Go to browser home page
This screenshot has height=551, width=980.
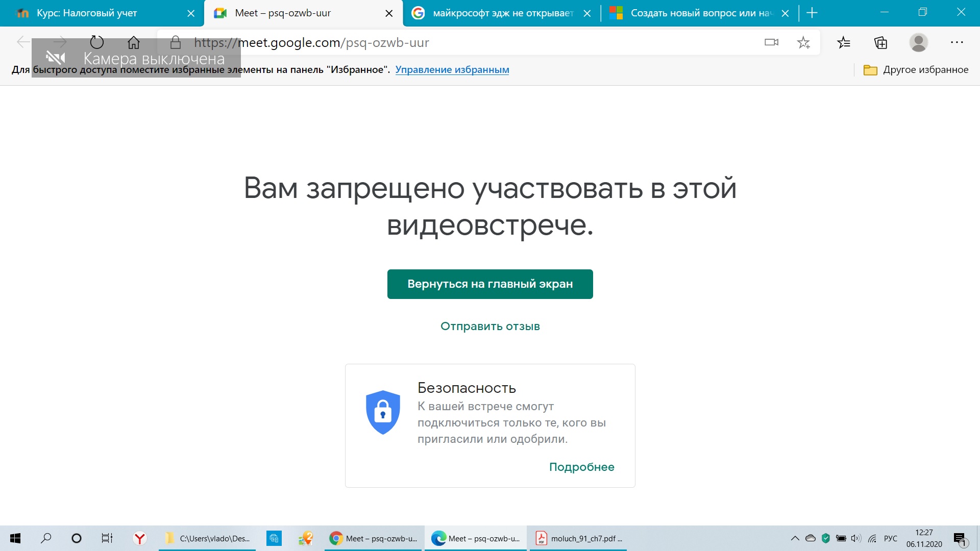pos(134,42)
